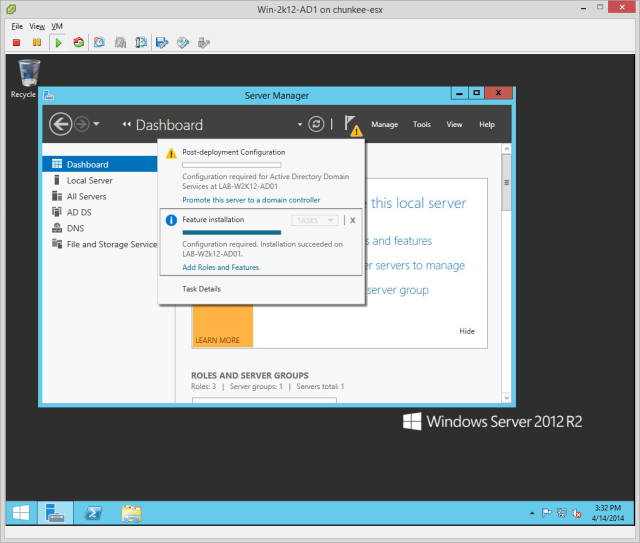Show hidden tray icons arrow

532,513
